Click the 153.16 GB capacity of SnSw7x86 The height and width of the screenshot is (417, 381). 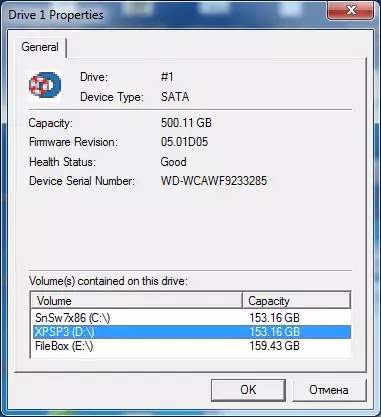[274, 318]
